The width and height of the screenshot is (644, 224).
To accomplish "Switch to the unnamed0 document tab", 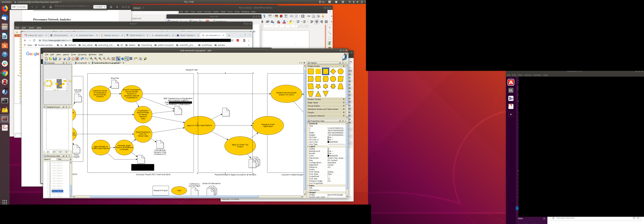I will 82,63.
